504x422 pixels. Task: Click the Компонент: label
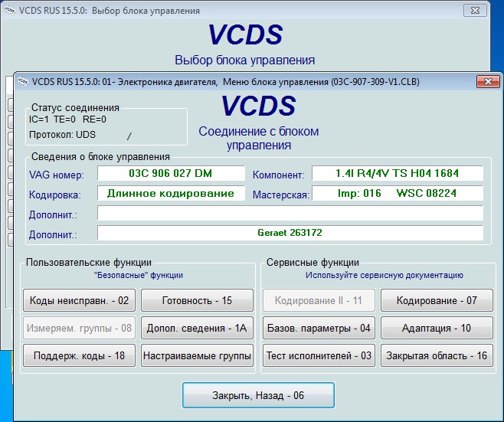click(278, 175)
